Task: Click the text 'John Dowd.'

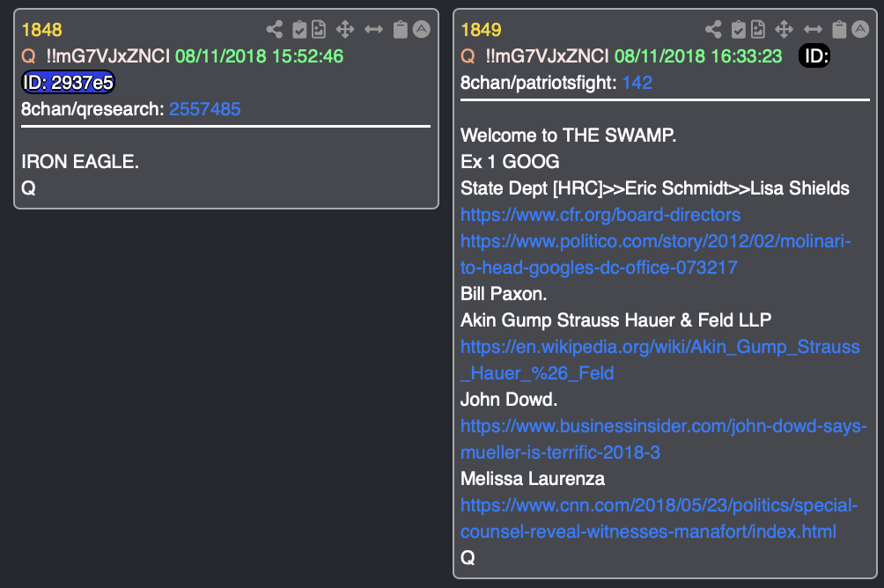Action: pos(509,399)
